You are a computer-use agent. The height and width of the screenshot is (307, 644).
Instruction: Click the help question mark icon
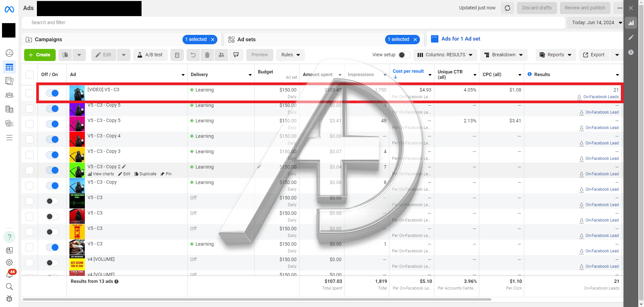coord(9,237)
